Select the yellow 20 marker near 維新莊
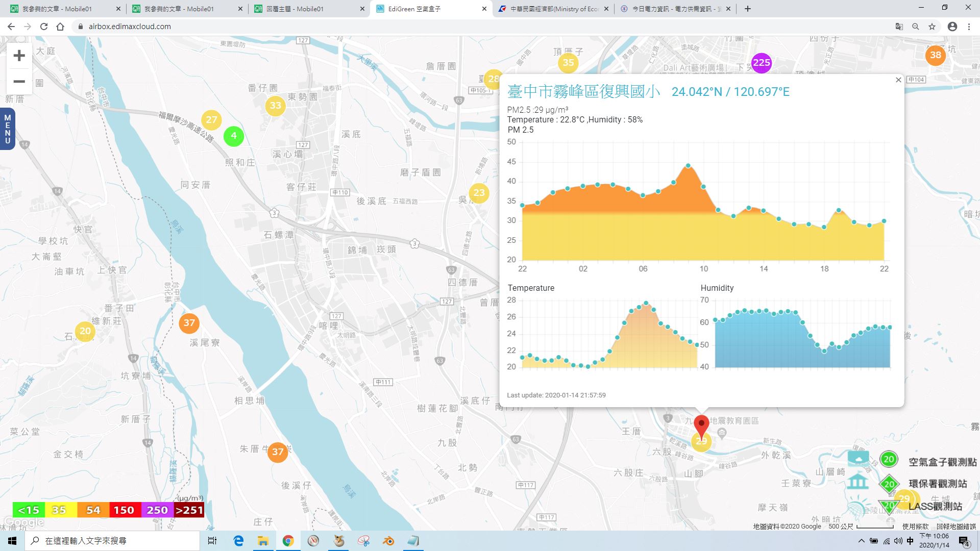The height and width of the screenshot is (551, 980). click(x=85, y=331)
